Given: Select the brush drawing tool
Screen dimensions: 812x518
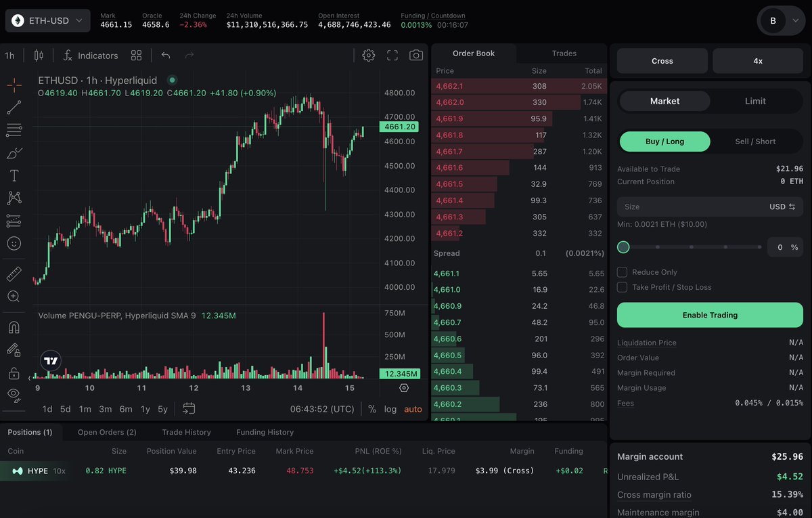Looking at the screenshot, I should click(12, 153).
